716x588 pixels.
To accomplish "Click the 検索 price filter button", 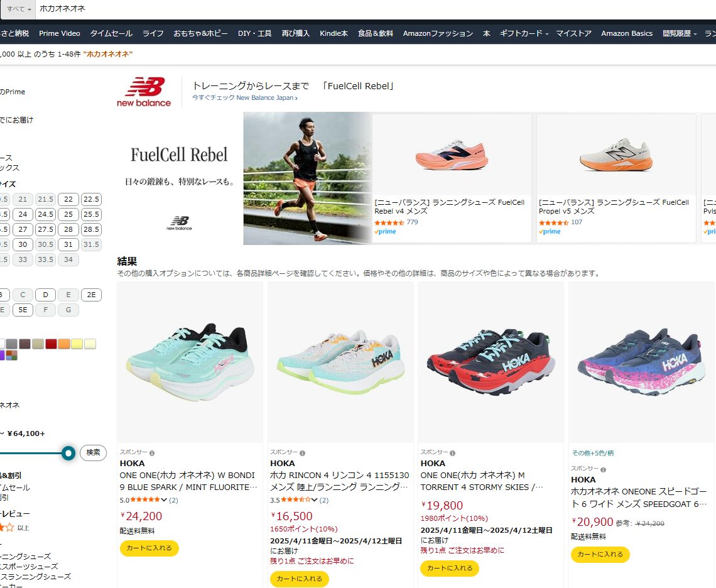I will click(x=93, y=452).
